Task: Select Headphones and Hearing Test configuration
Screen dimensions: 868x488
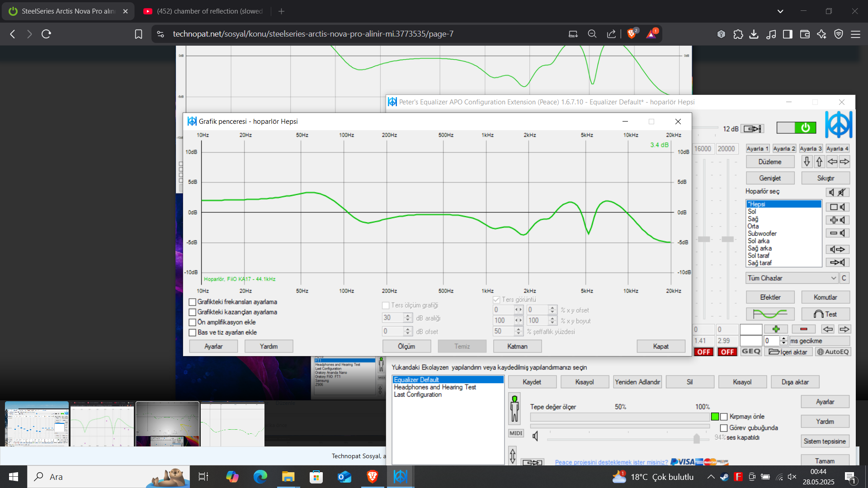Action: pos(434,387)
